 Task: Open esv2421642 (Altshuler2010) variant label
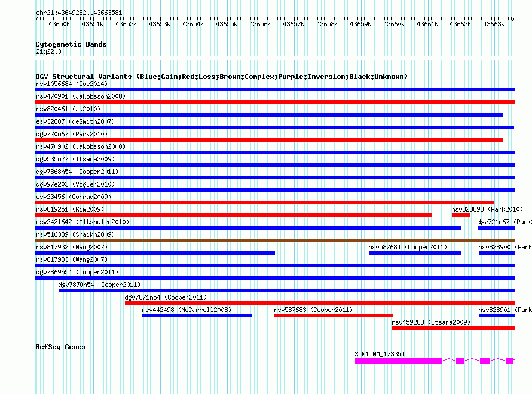click(82, 222)
